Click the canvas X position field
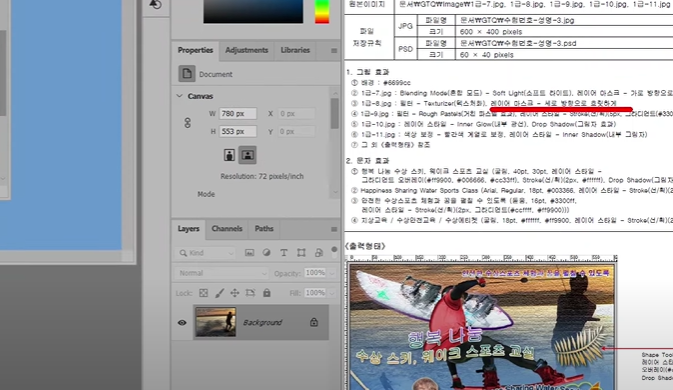 [x=296, y=114]
